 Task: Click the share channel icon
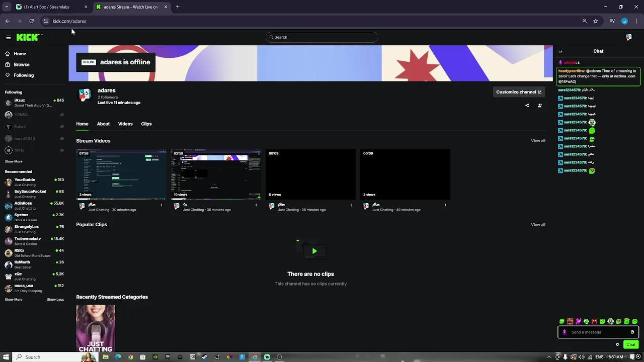[527, 106]
